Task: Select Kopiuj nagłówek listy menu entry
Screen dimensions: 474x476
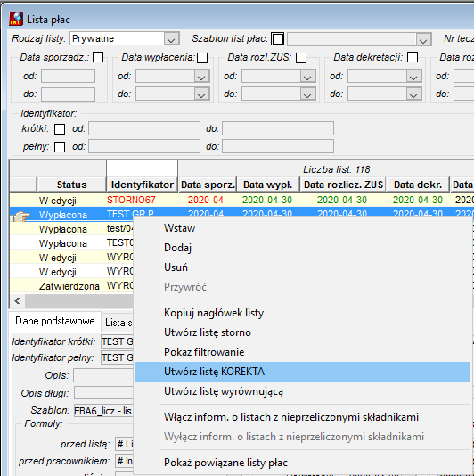Action: click(303, 313)
